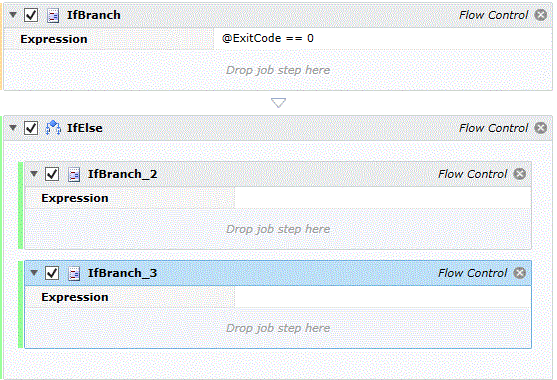The height and width of the screenshot is (380, 557).
Task: Collapse the IfBranch_3 step
Action: pos(34,273)
